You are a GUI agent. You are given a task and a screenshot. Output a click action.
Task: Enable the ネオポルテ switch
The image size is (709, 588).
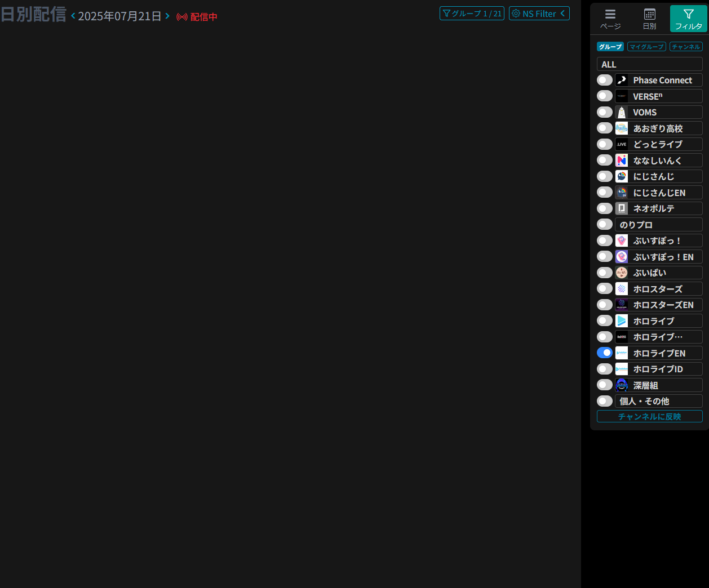605,208
